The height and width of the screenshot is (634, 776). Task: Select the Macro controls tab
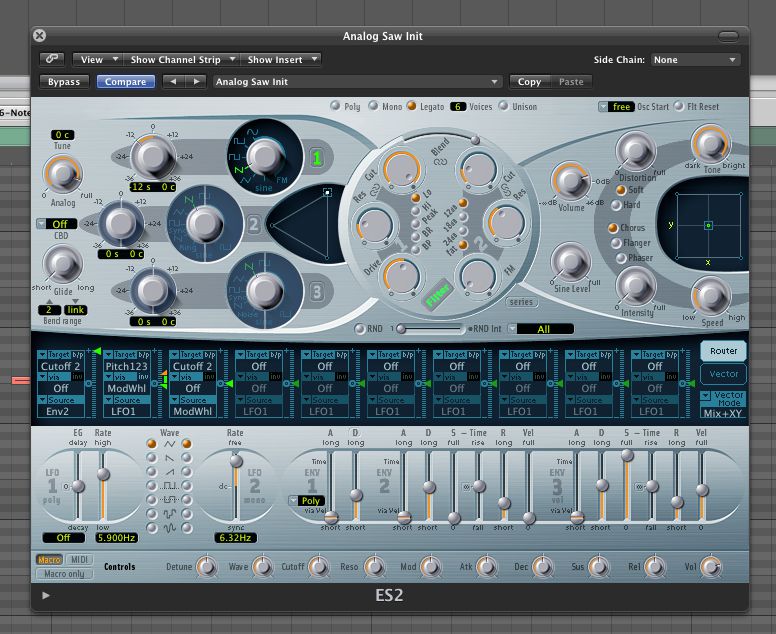(49, 560)
